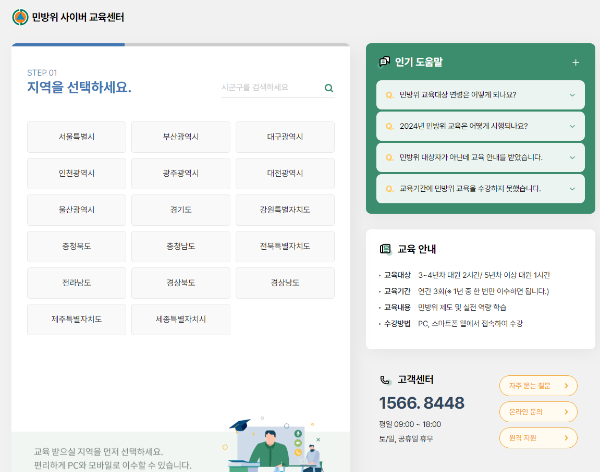Click 전라남도 region button
Viewport: 600px width, 472px height.
pos(77,283)
